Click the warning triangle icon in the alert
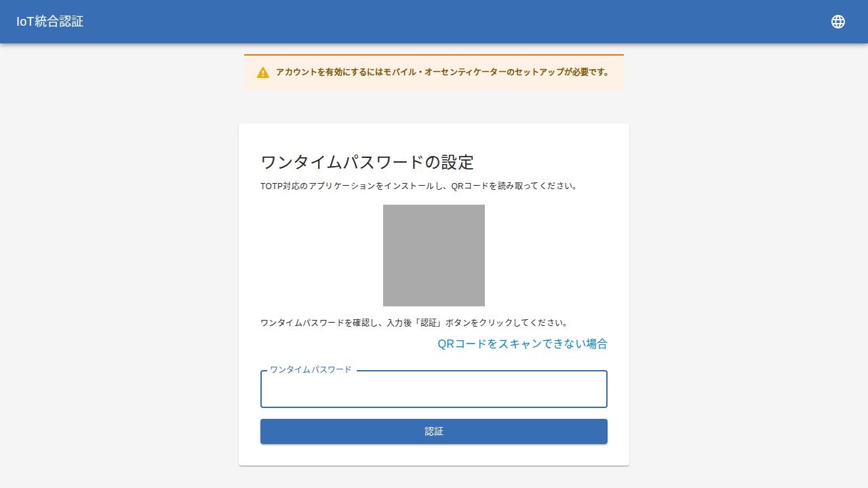The image size is (868, 488). click(263, 73)
